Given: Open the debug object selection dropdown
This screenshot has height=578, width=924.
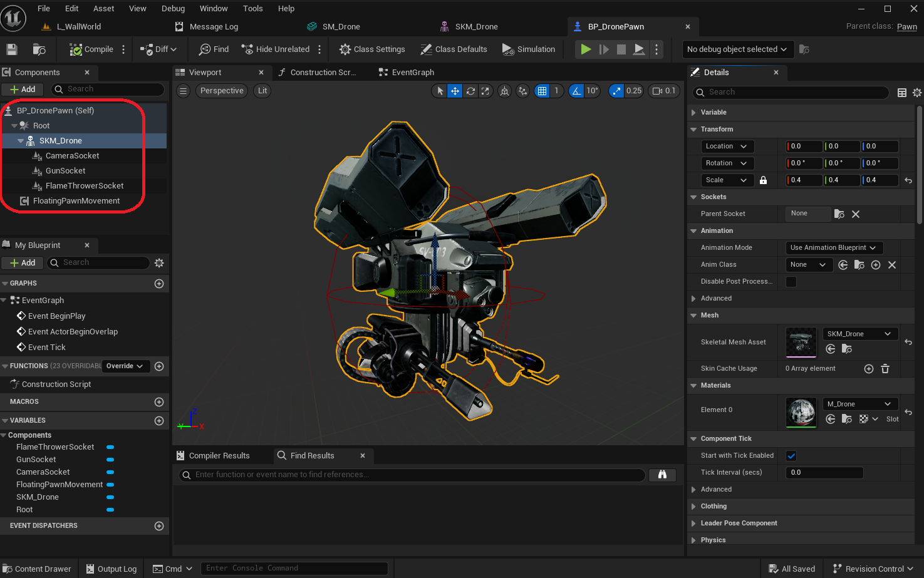Looking at the screenshot, I should 737,49.
